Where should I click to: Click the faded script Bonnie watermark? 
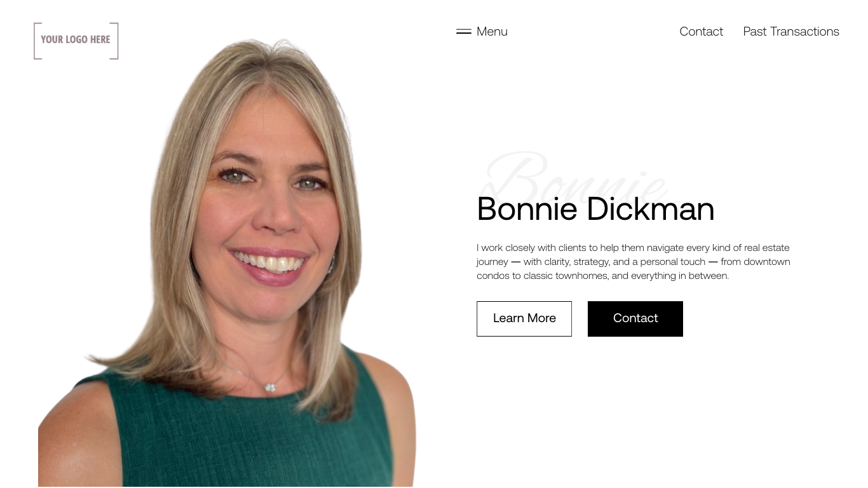(575, 175)
